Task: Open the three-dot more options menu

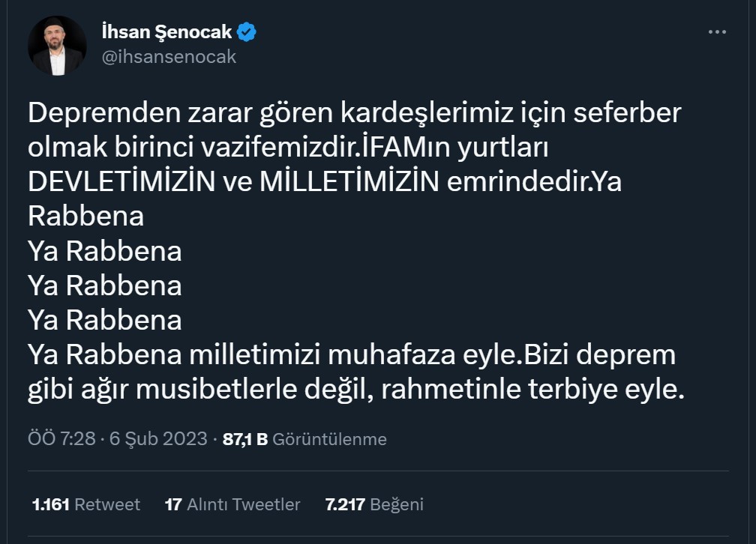Action: point(717,33)
